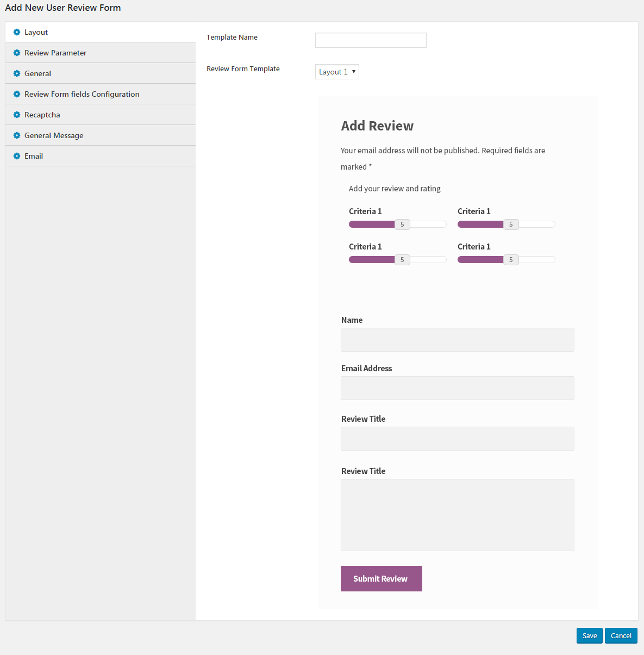
Task: Click the gear icon beside Layout
Action: point(17,32)
